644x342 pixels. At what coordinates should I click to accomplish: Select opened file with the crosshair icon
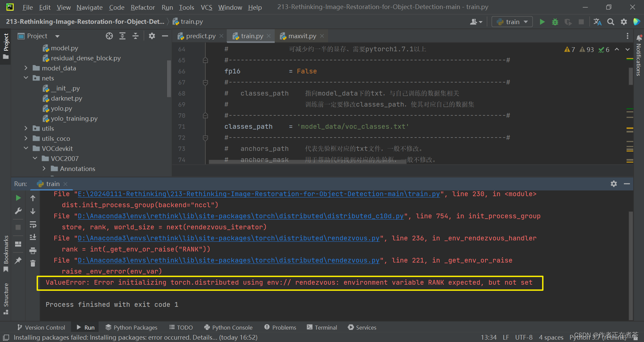[109, 36]
